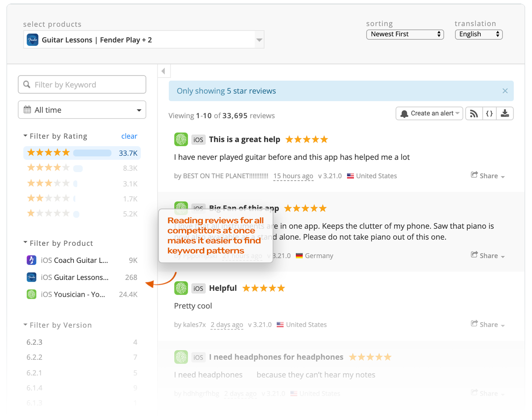Viewport: 532px width, 420px height.
Task: Click the 8.3K four-star rating bar
Action: [x=78, y=168]
